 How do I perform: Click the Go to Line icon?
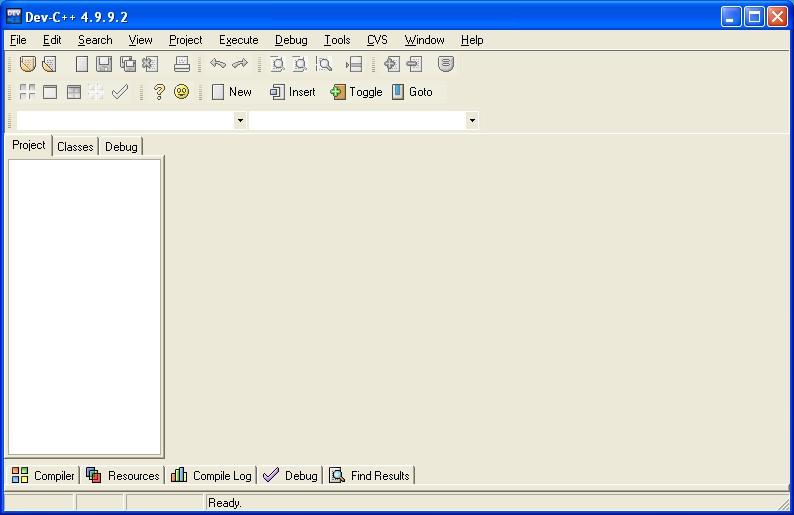click(x=354, y=64)
